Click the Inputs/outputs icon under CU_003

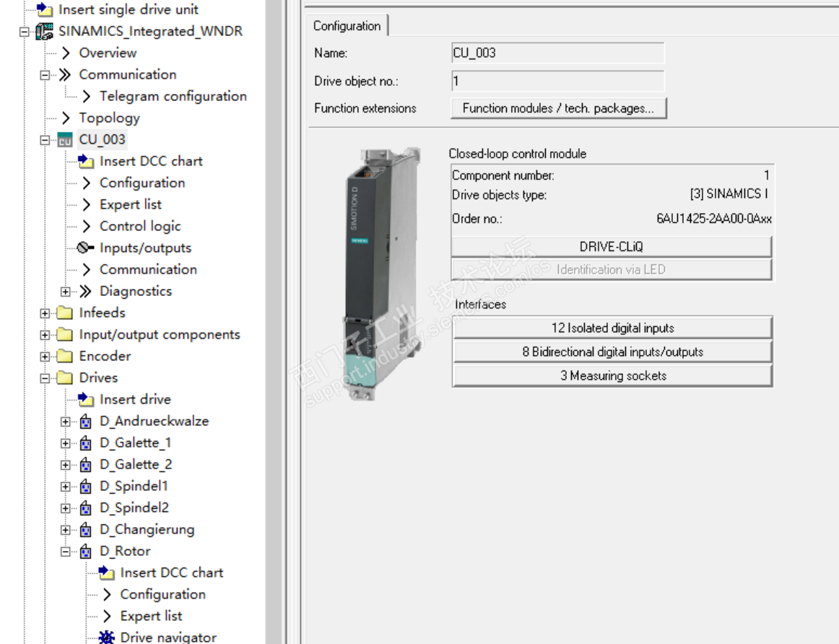[x=86, y=248]
